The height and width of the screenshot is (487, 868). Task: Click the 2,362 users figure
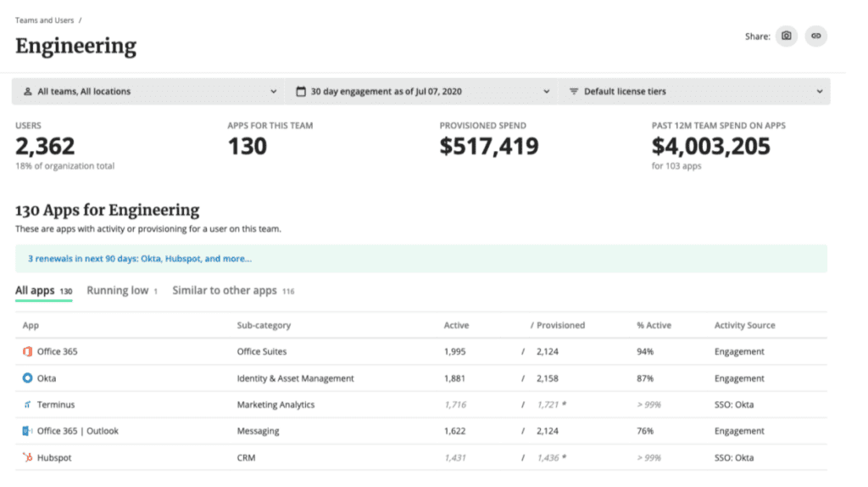click(x=45, y=146)
